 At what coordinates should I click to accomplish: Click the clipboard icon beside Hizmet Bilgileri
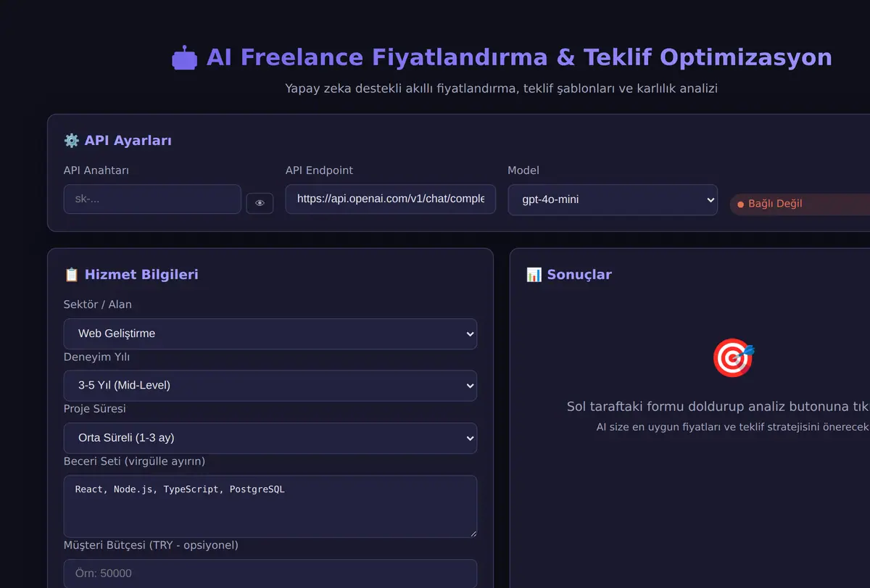[71, 275]
